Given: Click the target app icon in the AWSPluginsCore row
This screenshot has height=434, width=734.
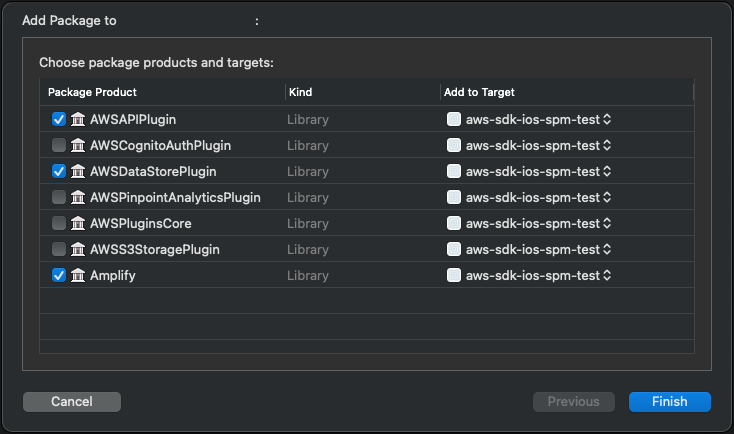Looking at the screenshot, I should point(454,223).
